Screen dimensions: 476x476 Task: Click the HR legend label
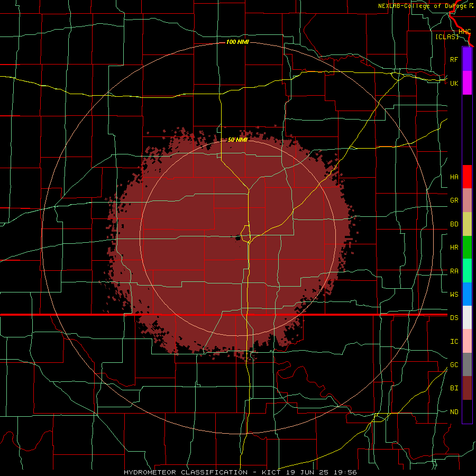(454, 248)
